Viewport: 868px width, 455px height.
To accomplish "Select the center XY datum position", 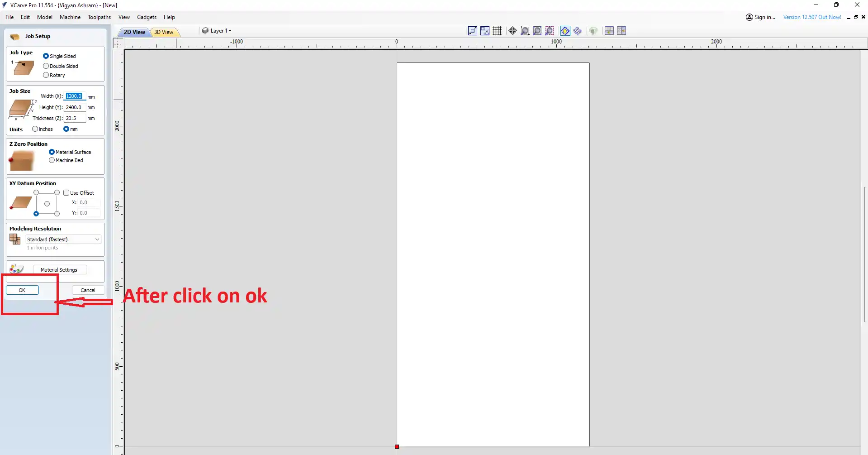I will 47,204.
